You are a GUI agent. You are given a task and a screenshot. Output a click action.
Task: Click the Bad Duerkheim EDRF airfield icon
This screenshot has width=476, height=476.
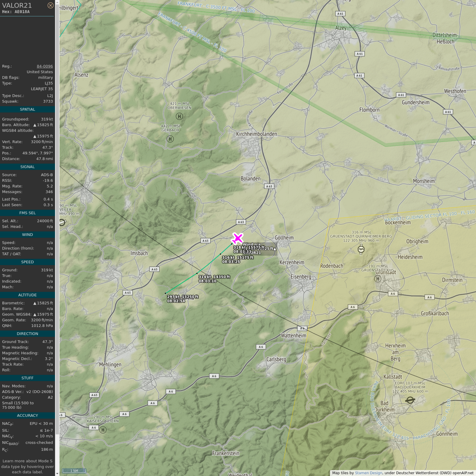tap(410, 400)
